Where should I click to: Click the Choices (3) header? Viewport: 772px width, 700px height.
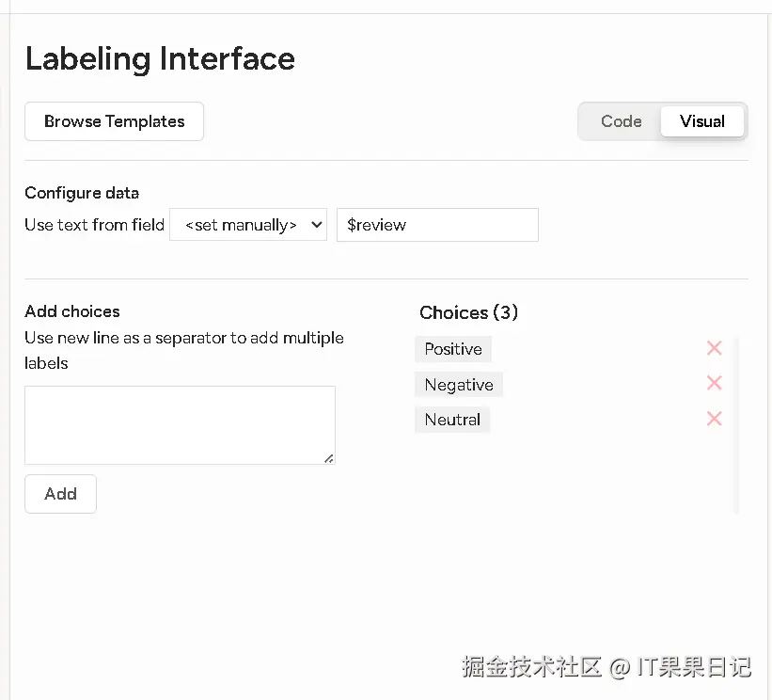pos(468,312)
